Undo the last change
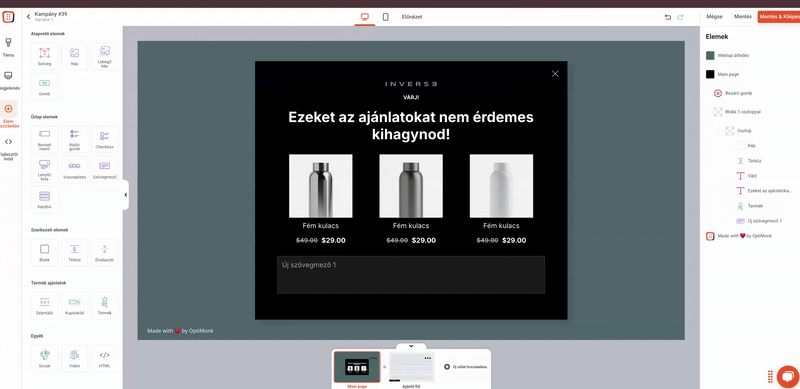This screenshot has height=389, width=800. coord(668,17)
